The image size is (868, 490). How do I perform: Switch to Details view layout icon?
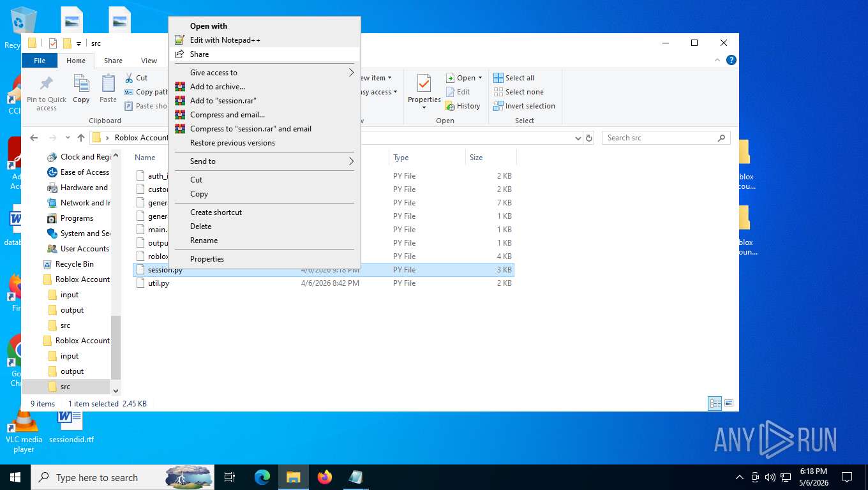(x=715, y=403)
